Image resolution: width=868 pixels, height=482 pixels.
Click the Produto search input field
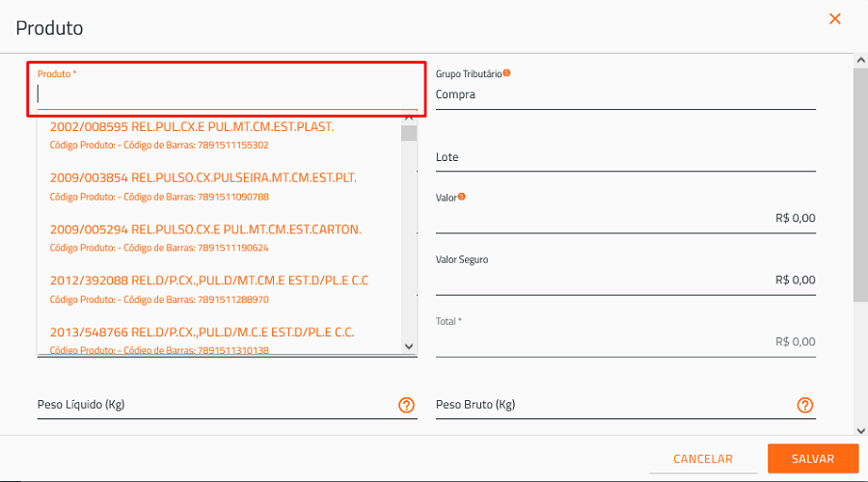coord(227,94)
